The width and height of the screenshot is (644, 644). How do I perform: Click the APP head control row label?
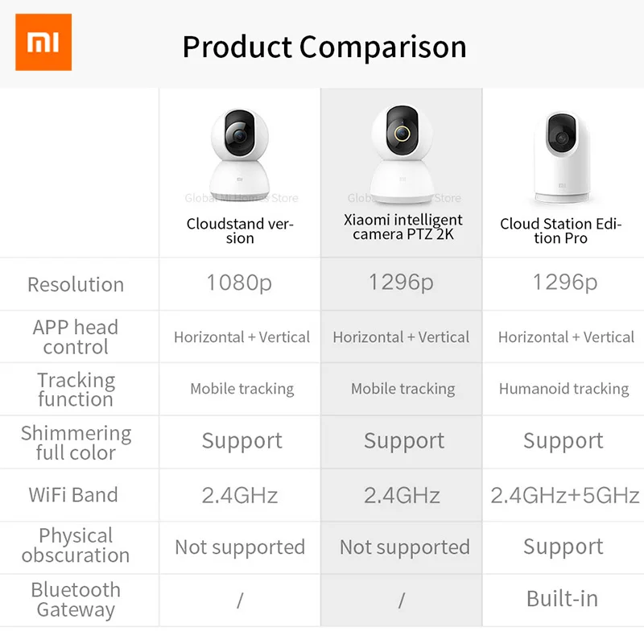coord(76,337)
